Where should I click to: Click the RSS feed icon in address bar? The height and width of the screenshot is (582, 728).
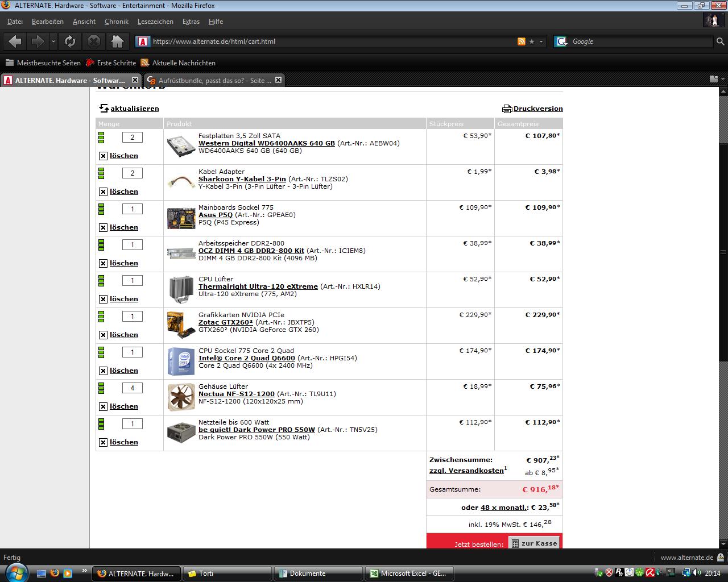[521, 41]
